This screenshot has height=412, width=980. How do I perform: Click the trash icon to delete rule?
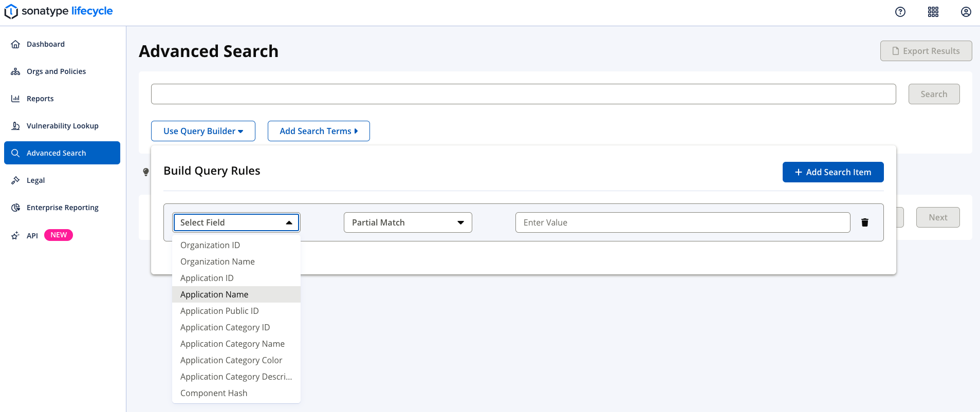click(864, 222)
